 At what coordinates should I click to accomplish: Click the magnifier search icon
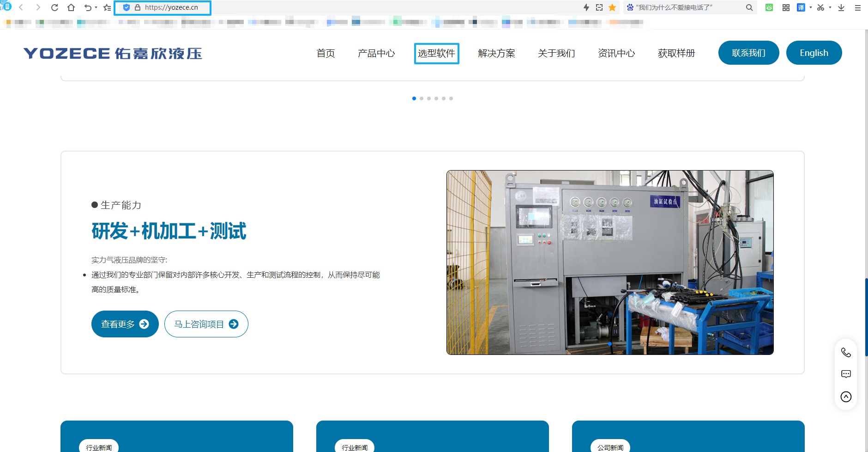[x=749, y=7]
